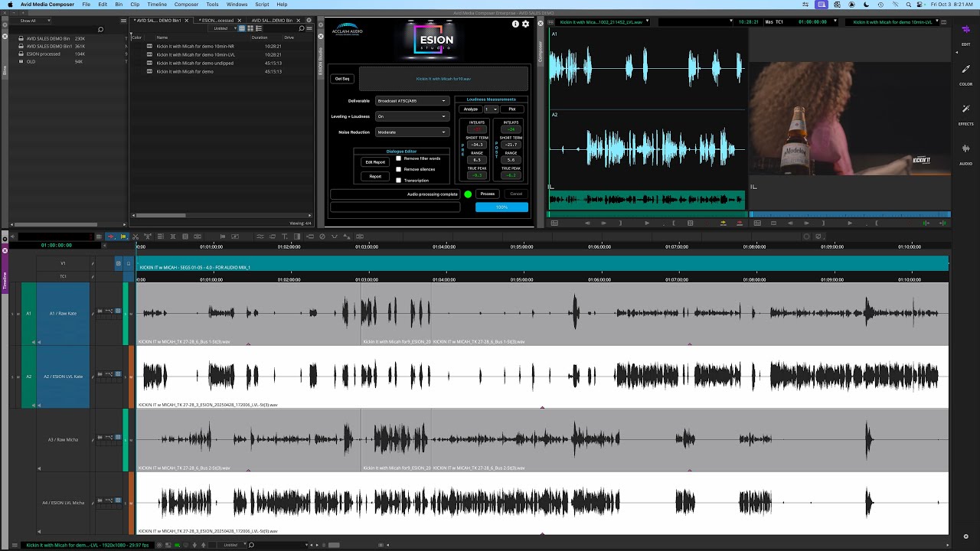Image resolution: width=980 pixels, height=551 pixels.
Task: Click the blue record monitor position bar
Action: pos(850,214)
